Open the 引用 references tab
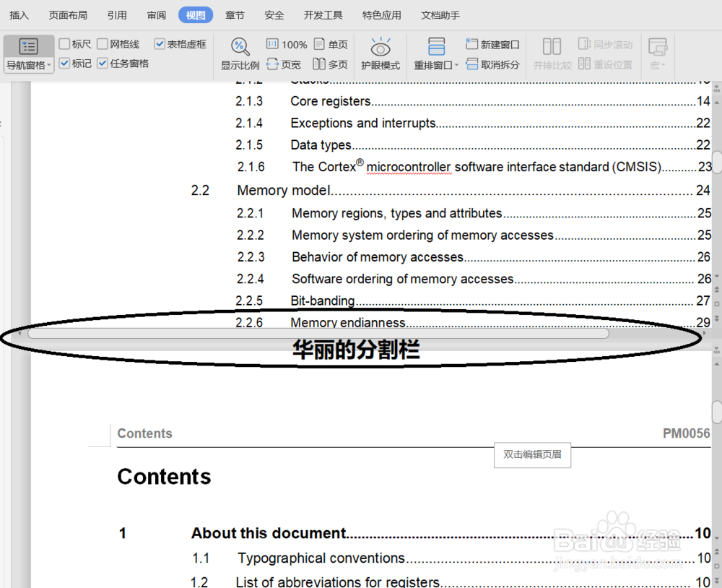 point(117,15)
